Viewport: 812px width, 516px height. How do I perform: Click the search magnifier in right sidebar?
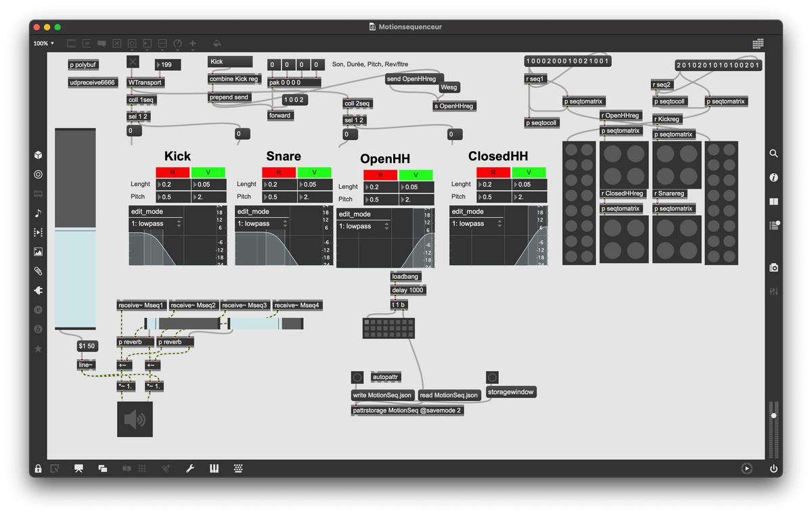tap(773, 154)
